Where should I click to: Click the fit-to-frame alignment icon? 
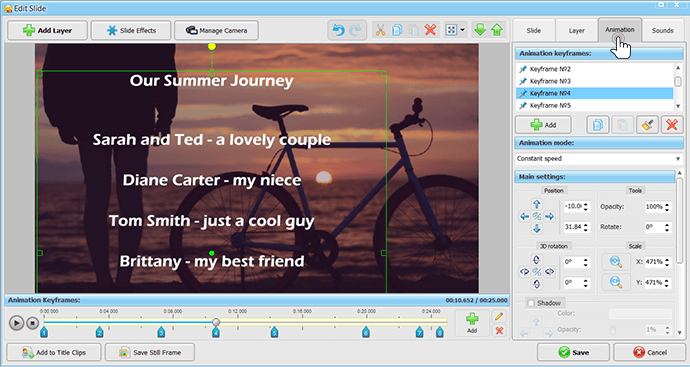tap(451, 30)
